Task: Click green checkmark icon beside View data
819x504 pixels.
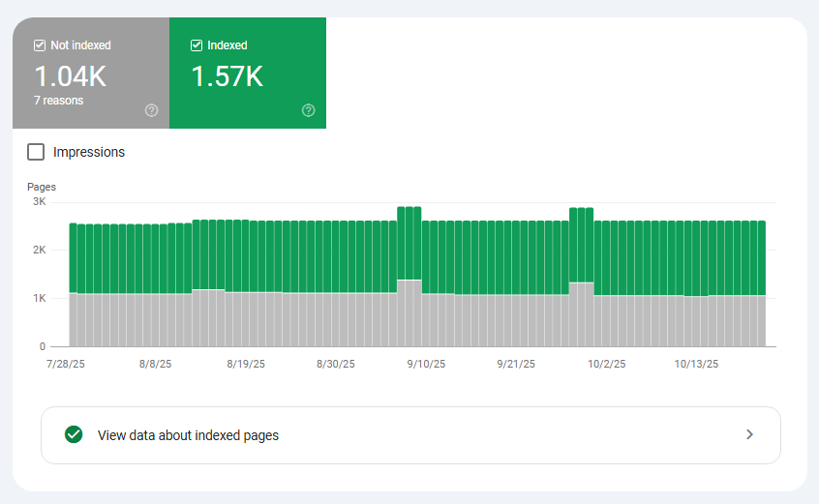Action: pyautogui.click(x=73, y=434)
